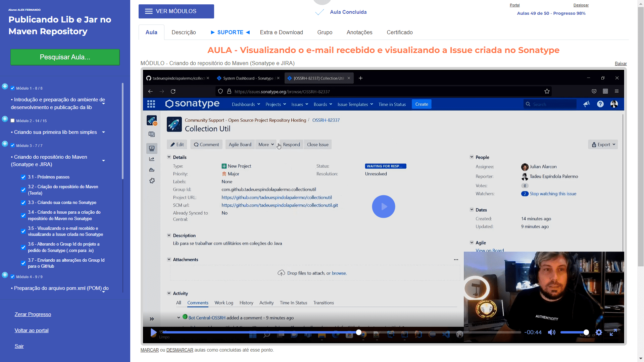Toggle the Módulo 4 - 9 / 9 checkbox
The width and height of the screenshot is (644, 362).
click(12, 277)
